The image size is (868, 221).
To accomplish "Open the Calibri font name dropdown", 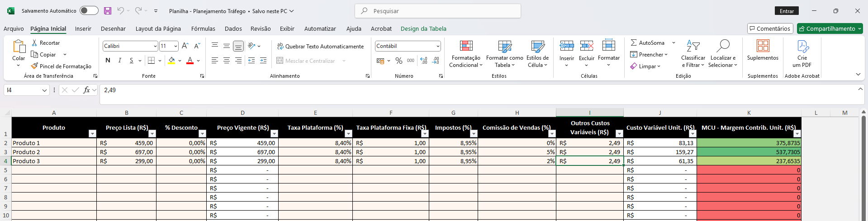I will tap(155, 46).
